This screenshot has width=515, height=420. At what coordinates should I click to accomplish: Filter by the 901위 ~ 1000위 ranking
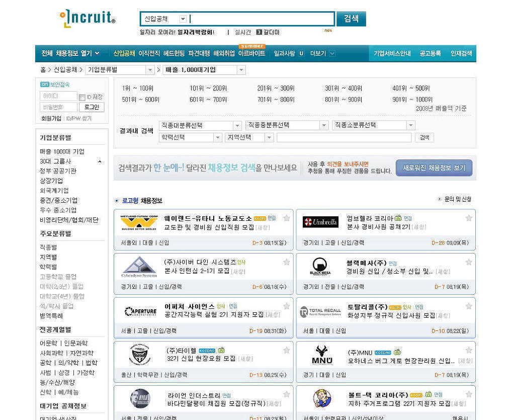(412, 99)
